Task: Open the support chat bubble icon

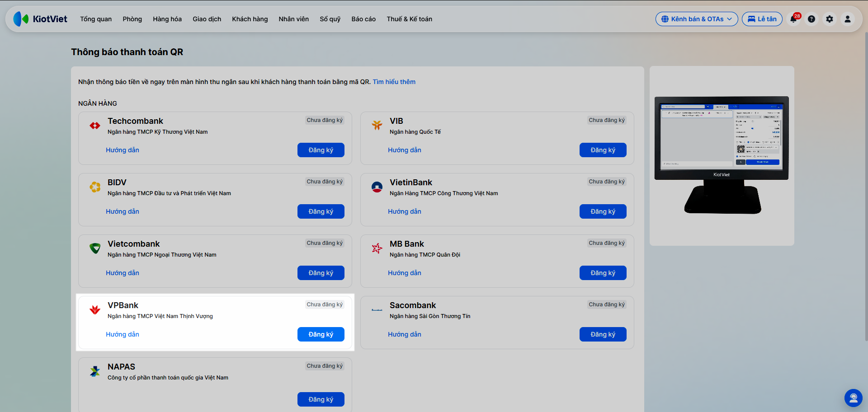Action: 854,398
